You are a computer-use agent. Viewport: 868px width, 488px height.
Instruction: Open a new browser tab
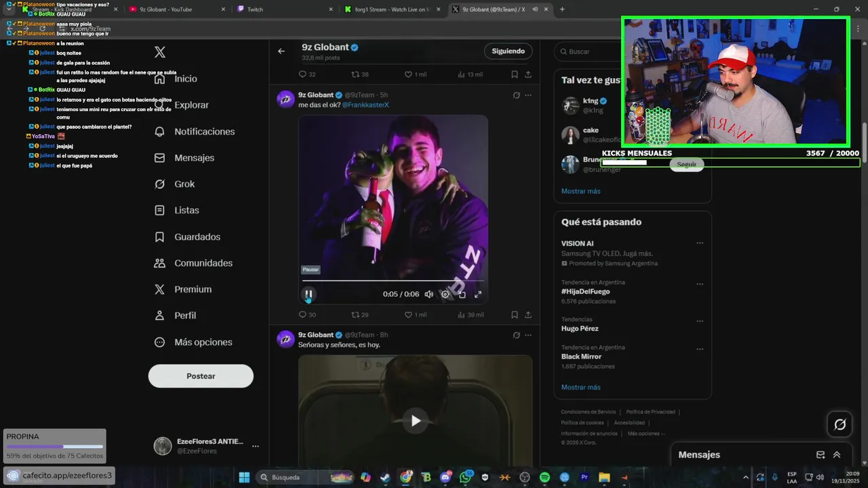tap(562, 9)
